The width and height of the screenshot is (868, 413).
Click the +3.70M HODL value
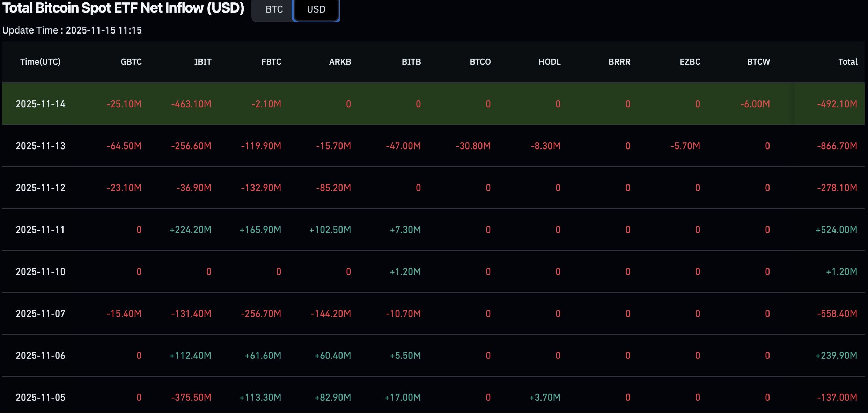[x=545, y=398]
